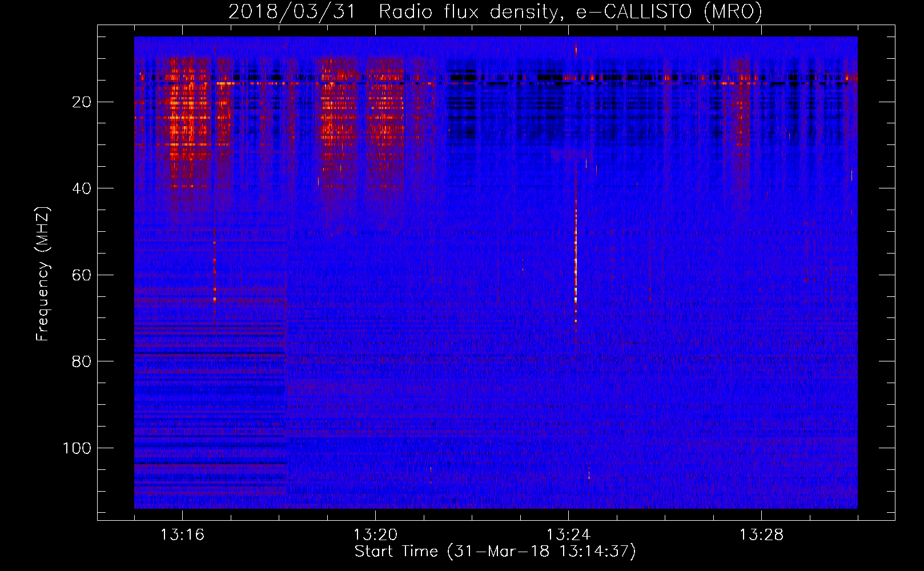Screen dimensions: 924x571
Task: Click the 13:16 time axis label
Action: 182,535
